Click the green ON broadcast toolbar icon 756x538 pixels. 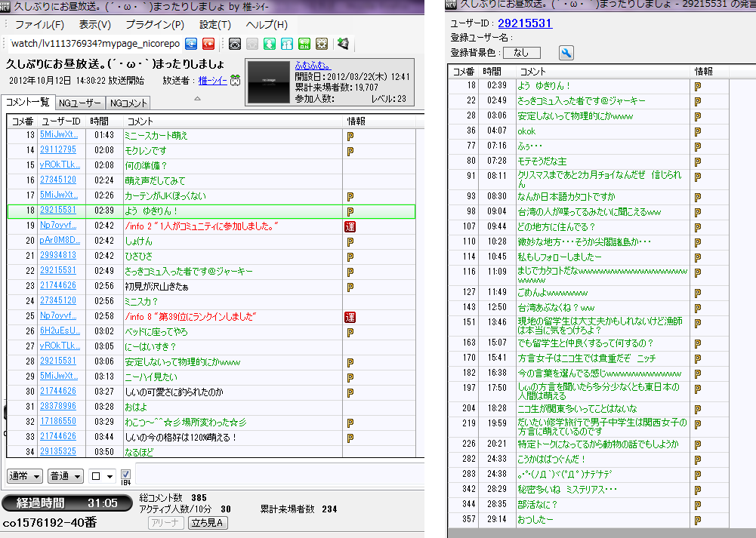(x=304, y=44)
